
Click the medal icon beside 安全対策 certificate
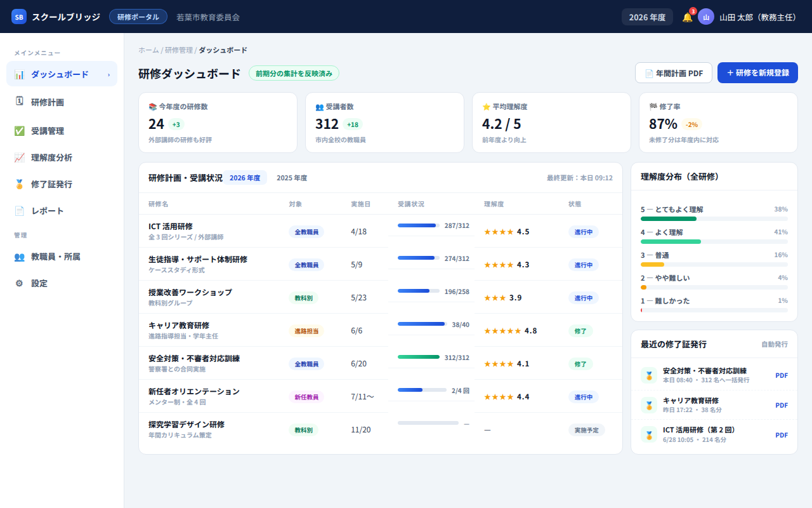click(x=649, y=375)
